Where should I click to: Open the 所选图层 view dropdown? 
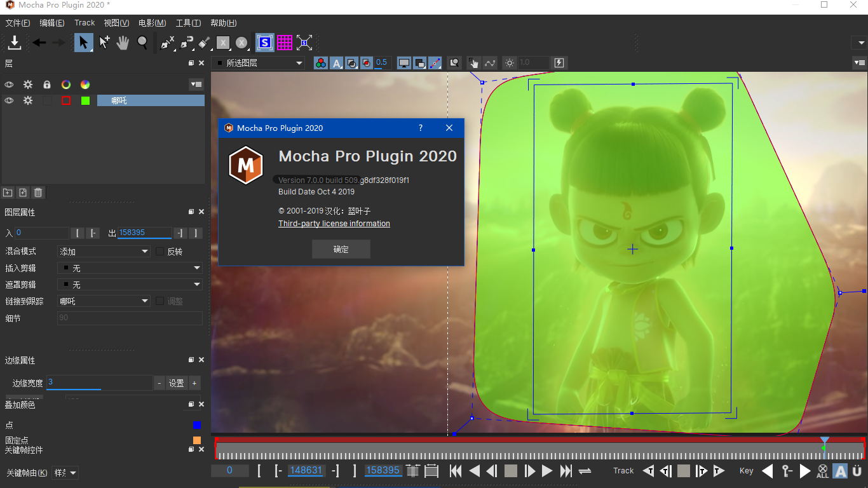click(x=258, y=63)
